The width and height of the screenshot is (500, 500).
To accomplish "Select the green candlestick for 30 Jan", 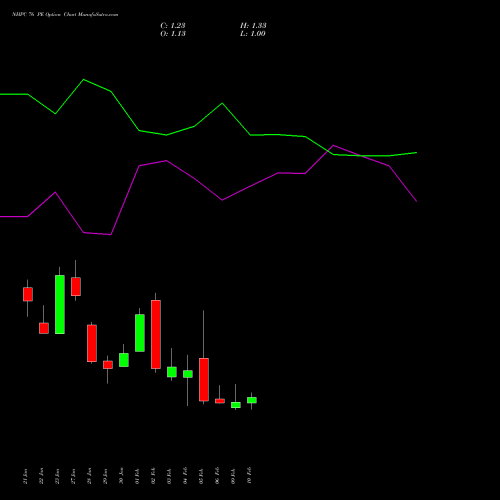I will click(124, 360).
